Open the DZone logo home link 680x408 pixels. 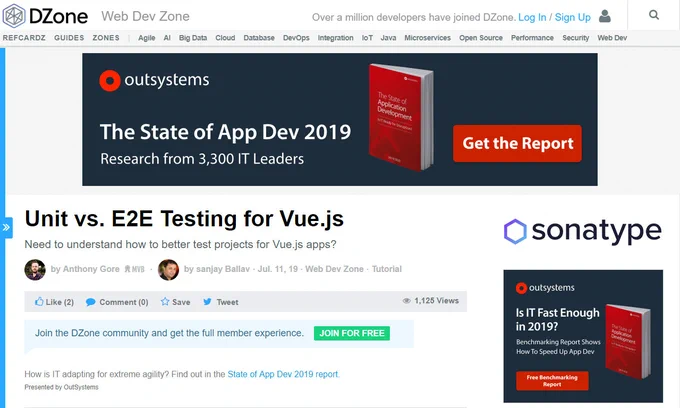click(45, 16)
